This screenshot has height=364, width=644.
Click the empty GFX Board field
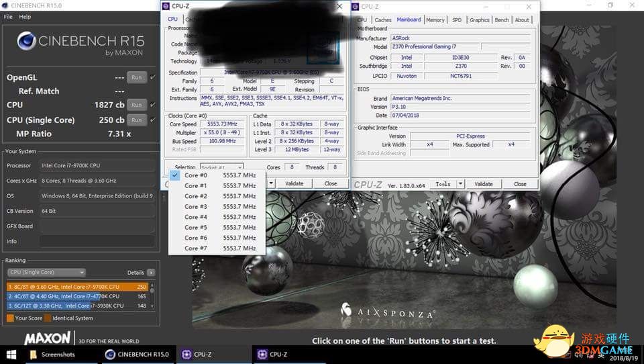97,226
